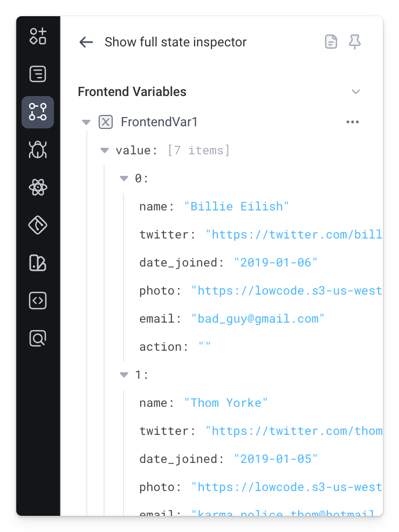This screenshot has height=532, width=399.
Task: Collapse the FrontendVar1 tree node
Action: tap(86, 122)
